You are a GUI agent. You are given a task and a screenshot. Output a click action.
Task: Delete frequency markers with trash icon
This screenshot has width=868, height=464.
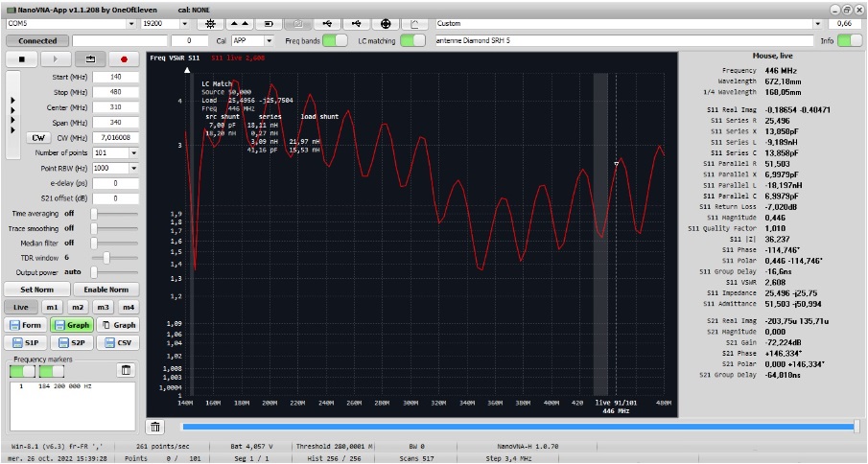pos(126,370)
